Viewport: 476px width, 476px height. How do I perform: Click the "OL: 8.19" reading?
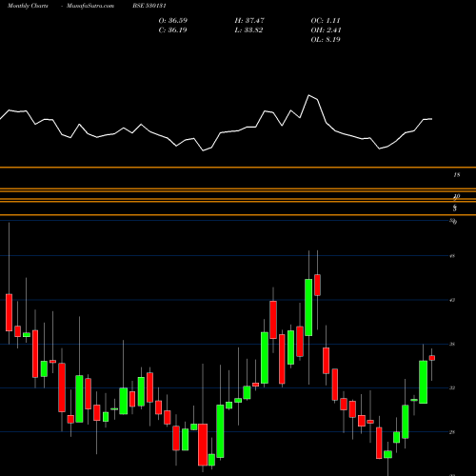(x=326, y=40)
